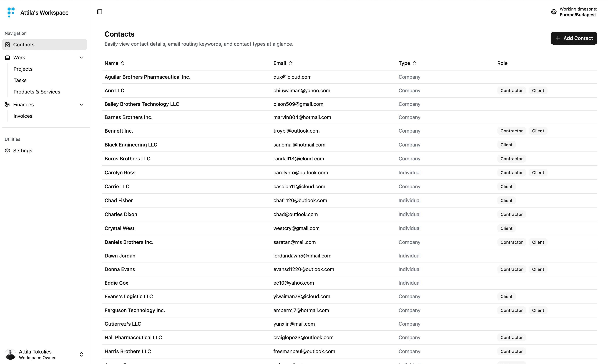Collapse the sidebar using the panel icon
Viewport: 608px width, 364px height.
[x=99, y=12]
